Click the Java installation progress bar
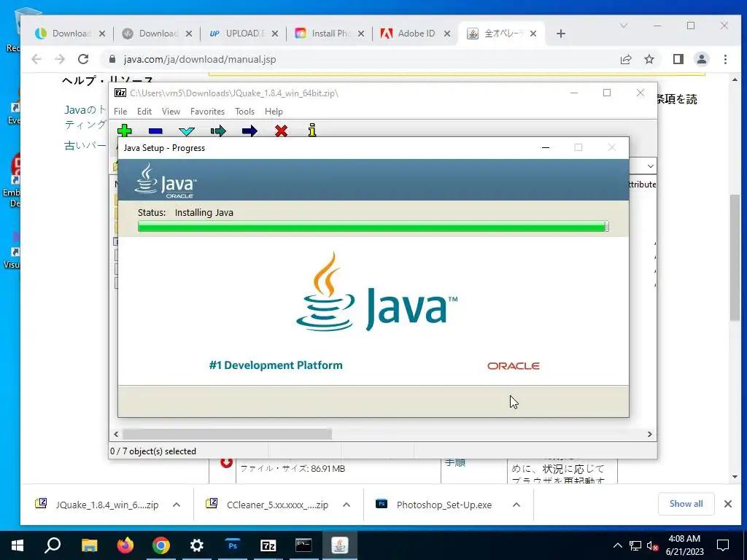Screen dimensions: 747x560 [x=373, y=227]
